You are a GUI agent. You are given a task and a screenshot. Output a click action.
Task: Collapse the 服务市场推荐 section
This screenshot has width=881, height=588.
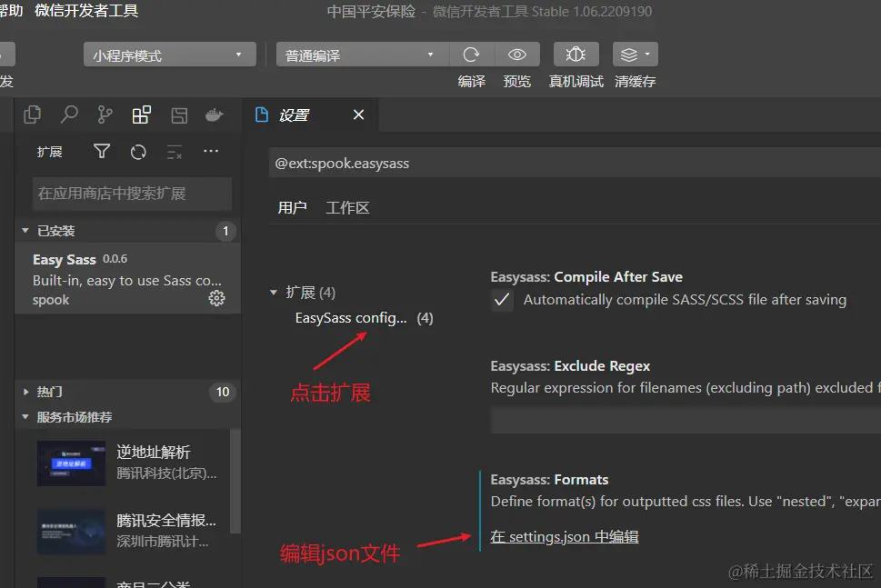pyautogui.click(x=127, y=417)
